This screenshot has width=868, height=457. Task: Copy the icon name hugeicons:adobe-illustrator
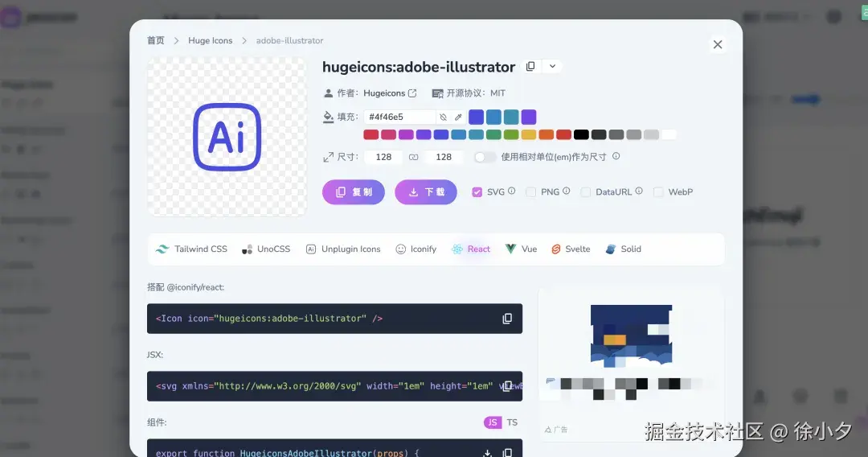pyautogui.click(x=530, y=67)
